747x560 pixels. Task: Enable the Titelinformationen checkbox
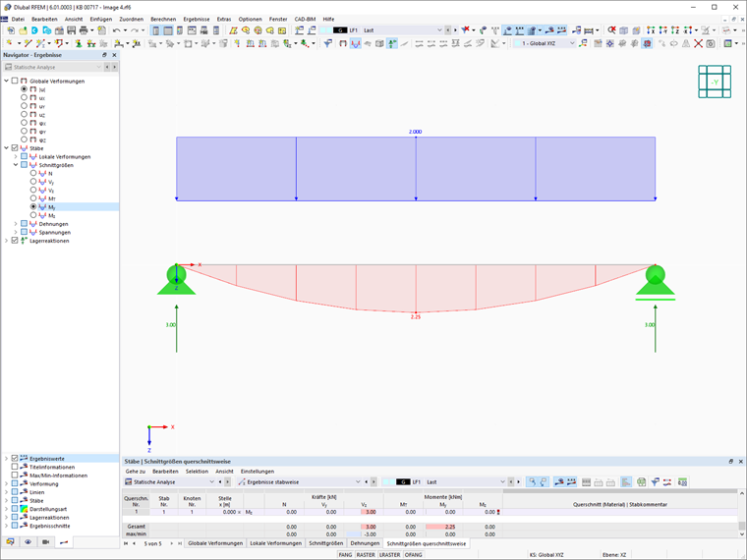[15, 467]
